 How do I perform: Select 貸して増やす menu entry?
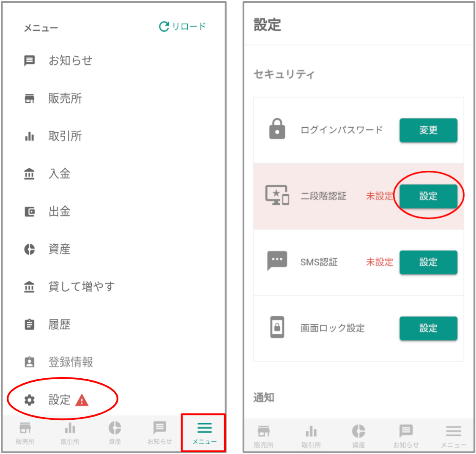click(x=82, y=287)
